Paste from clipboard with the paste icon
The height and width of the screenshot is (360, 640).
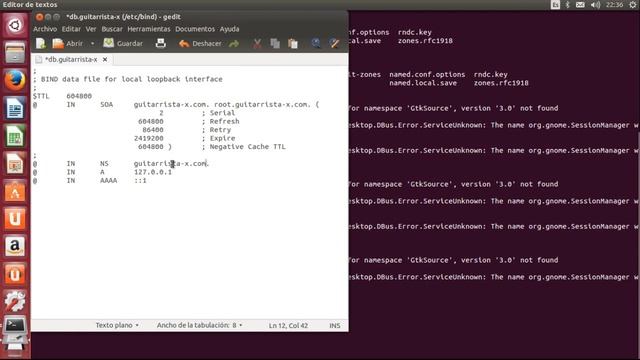pos(293,43)
